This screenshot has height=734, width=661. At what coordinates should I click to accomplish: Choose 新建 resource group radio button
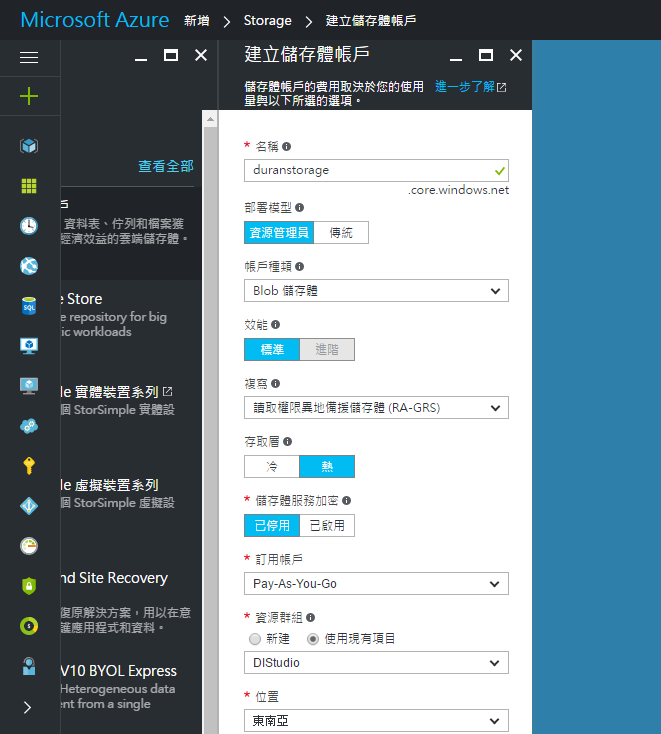point(255,639)
